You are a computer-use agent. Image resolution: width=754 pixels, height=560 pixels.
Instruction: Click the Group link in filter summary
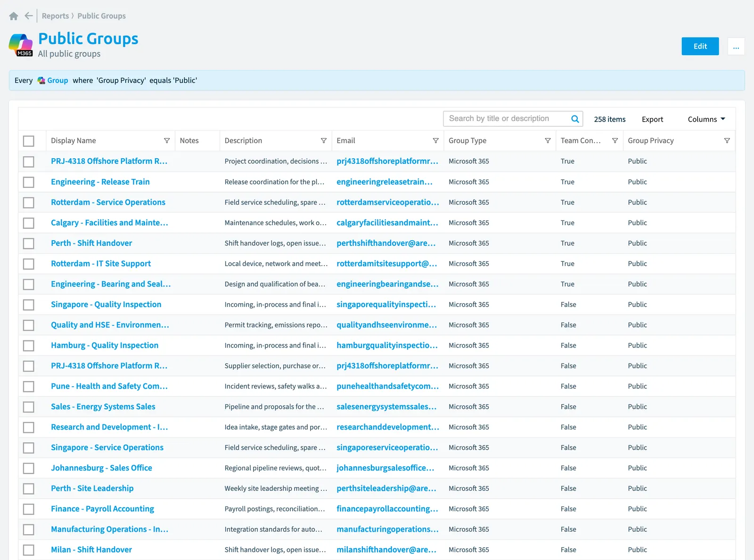point(57,81)
